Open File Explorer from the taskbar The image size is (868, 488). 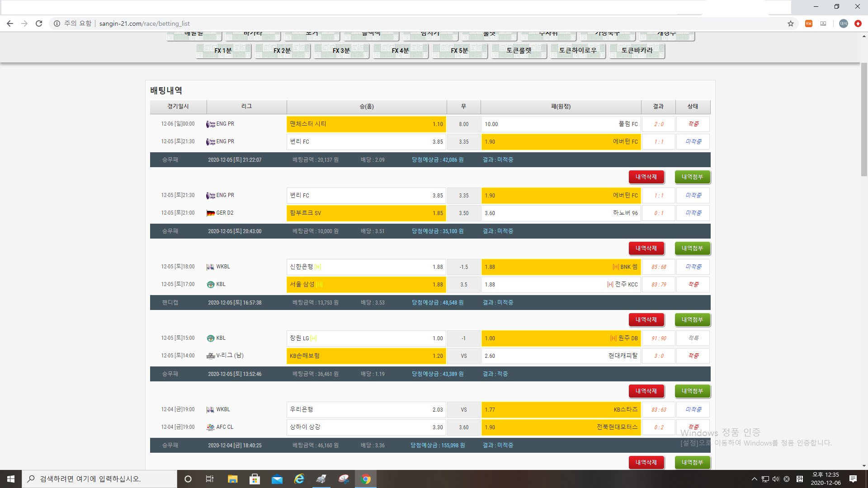point(232,479)
